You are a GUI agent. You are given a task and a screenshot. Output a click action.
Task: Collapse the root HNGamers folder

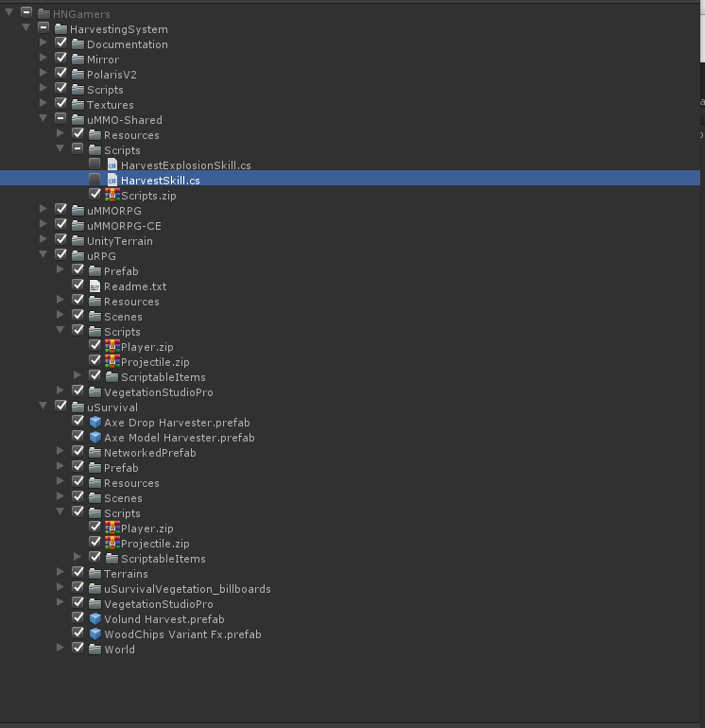coord(9,13)
